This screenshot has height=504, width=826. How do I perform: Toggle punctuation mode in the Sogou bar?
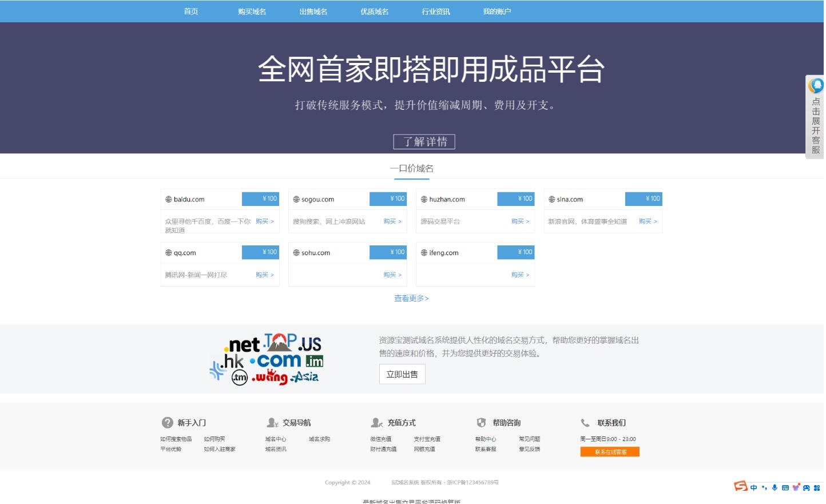point(764,487)
